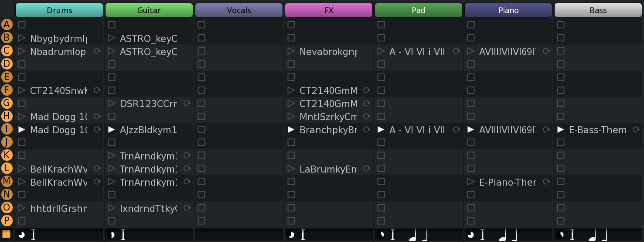Open follow action icon on Pad row C clip
Viewport: 644px width, 242px height.
pyautogui.click(x=457, y=51)
